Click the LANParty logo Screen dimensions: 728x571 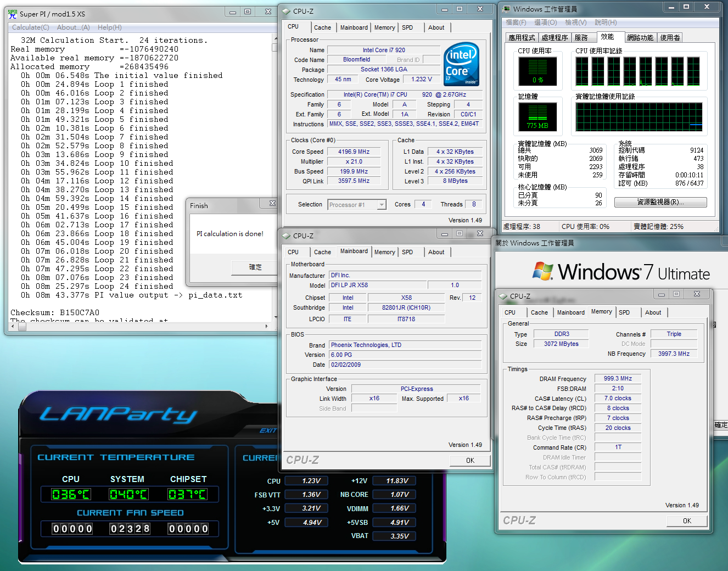click(118, 415)
